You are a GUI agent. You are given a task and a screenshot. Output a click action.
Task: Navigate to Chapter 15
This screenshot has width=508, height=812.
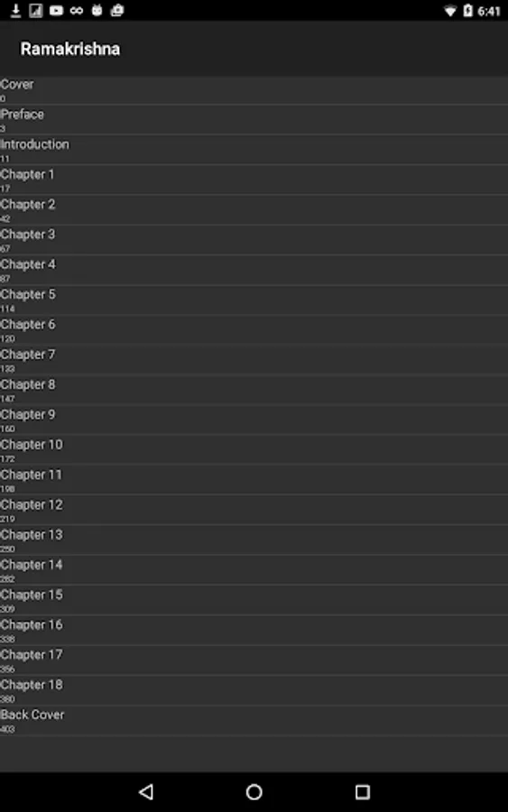(254, 601)
